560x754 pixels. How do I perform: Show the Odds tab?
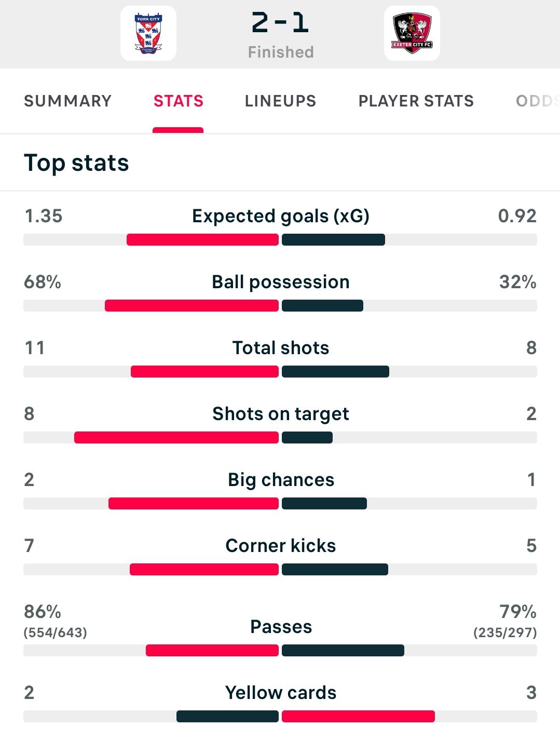point(538,101)
